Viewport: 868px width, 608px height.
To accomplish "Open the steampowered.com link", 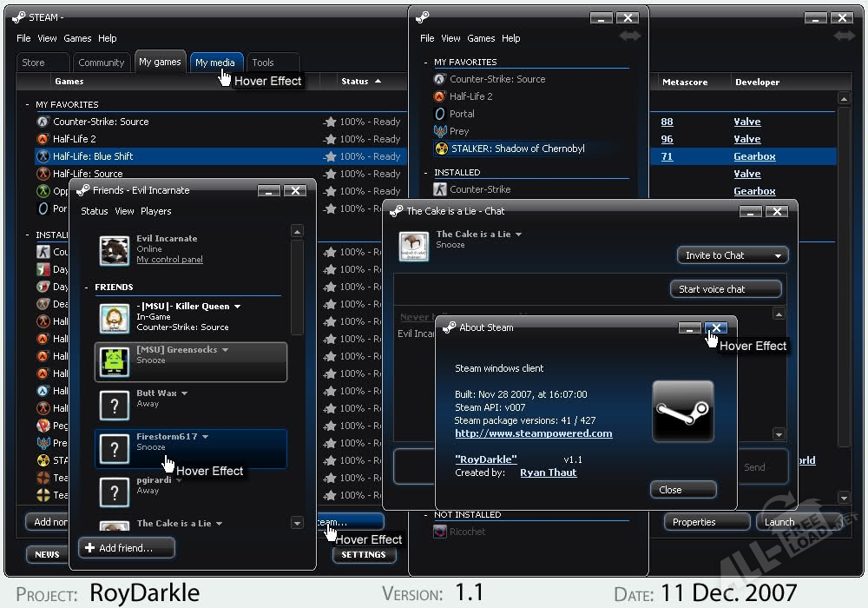I will pos(533,433).
